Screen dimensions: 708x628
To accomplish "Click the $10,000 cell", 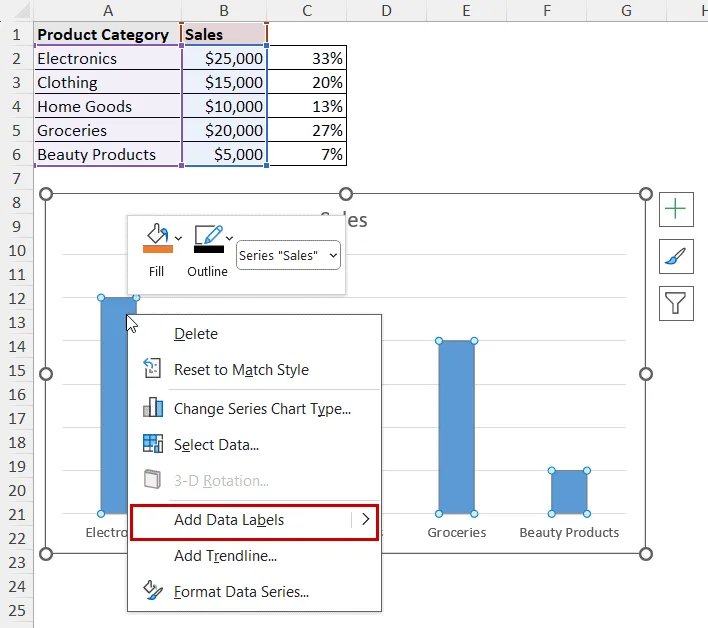I will [x=224, y=106].
